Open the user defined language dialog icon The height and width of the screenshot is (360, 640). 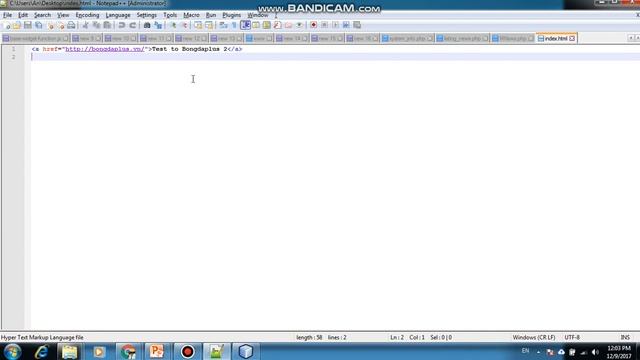click(256, 25)
